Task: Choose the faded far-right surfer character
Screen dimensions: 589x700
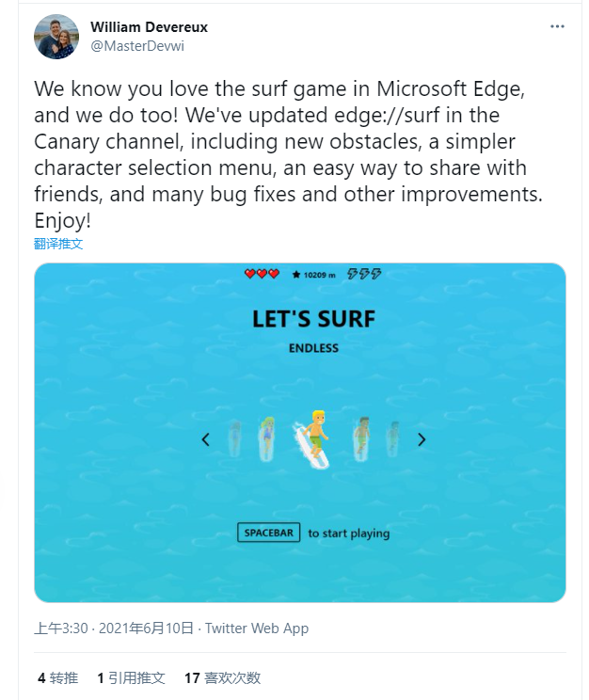Action: (x=392, y=438)
